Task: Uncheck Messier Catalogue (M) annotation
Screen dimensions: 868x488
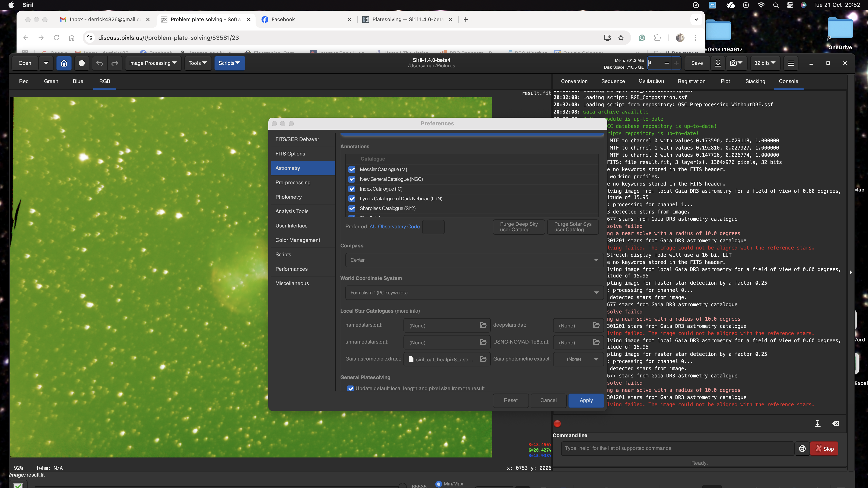Action: pyautogui.click(x=352, y=169)
